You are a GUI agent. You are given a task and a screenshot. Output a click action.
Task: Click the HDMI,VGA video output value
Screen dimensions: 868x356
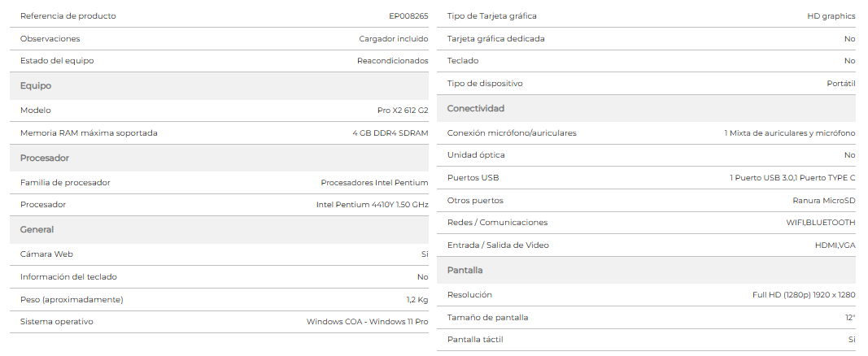coord(831,245)
